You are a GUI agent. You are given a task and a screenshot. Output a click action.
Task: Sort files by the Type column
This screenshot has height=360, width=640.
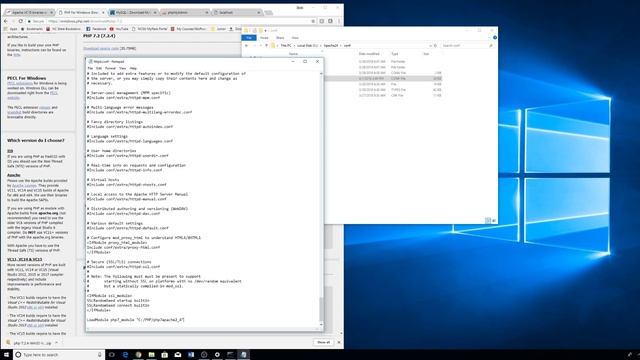click(x=395, y=54)
